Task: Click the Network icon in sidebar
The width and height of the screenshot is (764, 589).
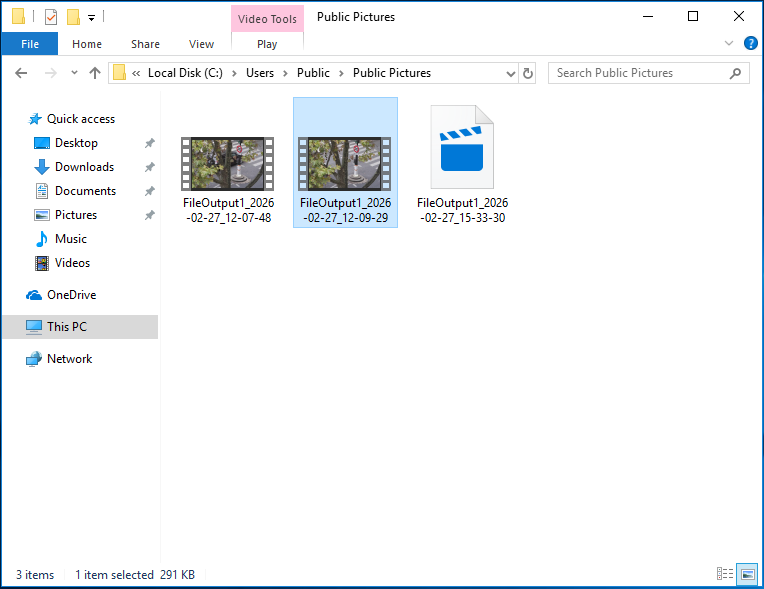Action: pos(34,359)
